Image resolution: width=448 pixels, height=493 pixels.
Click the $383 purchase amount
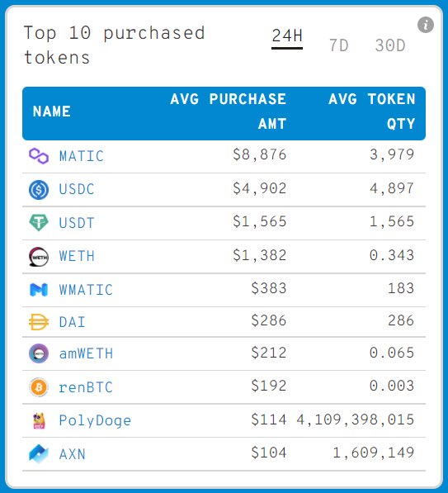[269, 288]
